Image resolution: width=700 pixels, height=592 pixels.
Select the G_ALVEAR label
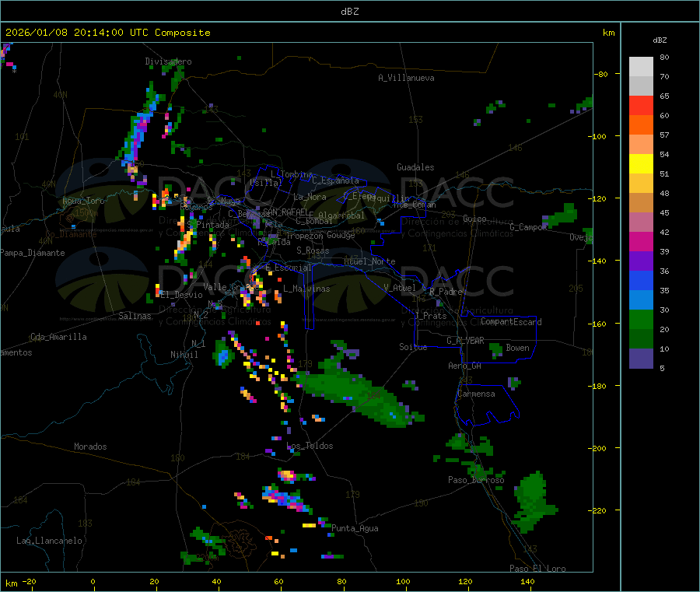pos(465,341)
